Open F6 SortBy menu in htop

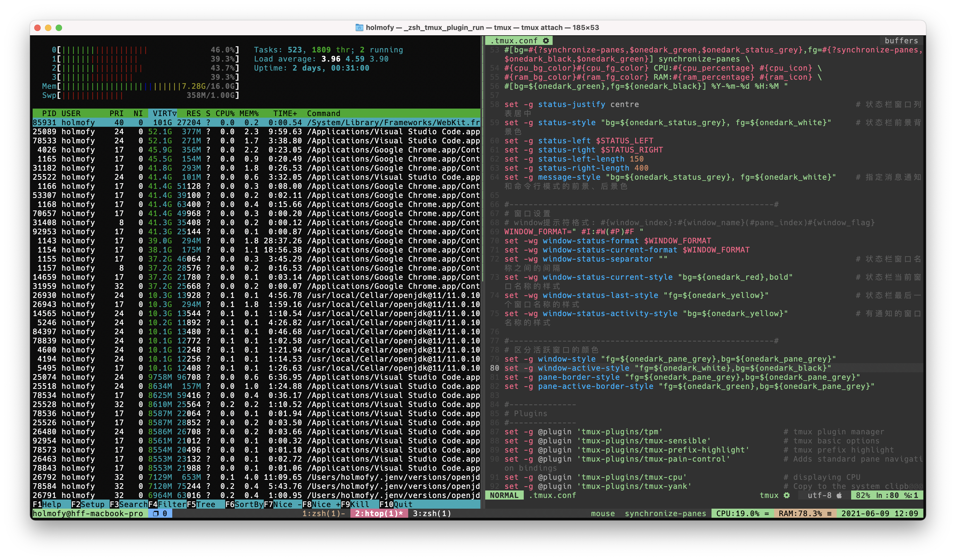(x=244, y=504)
